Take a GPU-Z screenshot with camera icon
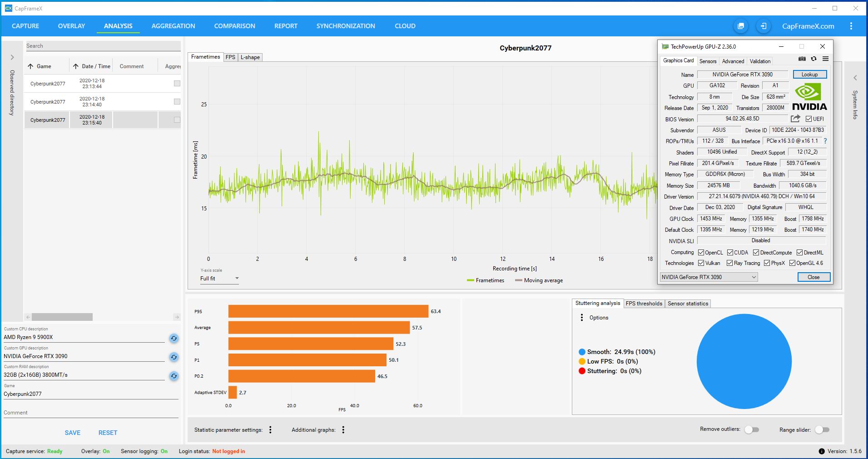868x459 pixels. (802, 59)
